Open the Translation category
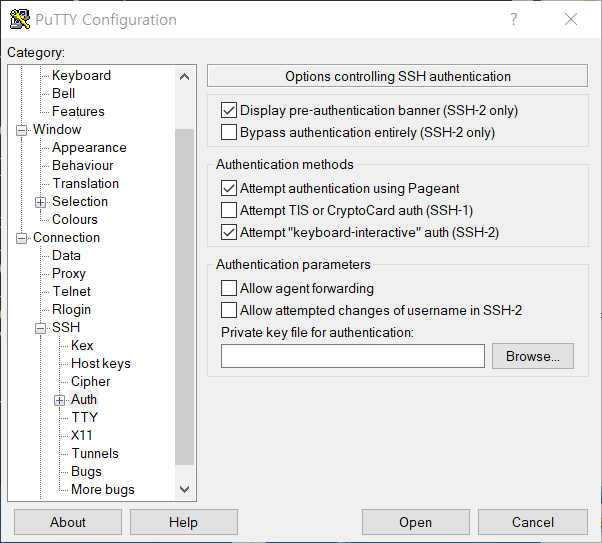Viewport: 602px width, 543px height. (86, 184)
